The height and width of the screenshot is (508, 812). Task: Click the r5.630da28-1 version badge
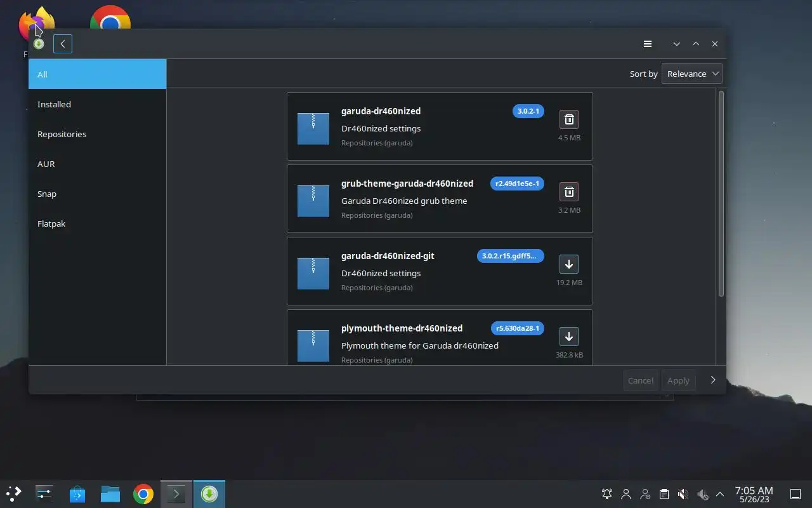(x=518, y=328)
